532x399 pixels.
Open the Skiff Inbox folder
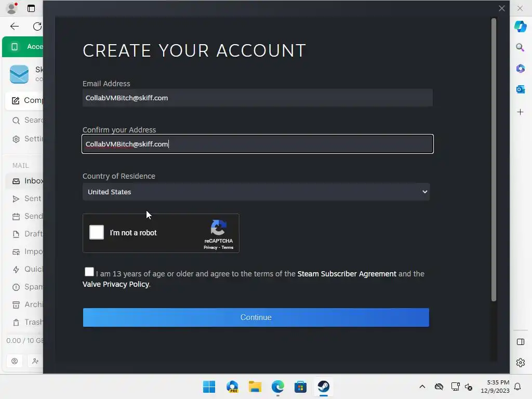pyautogui.click(x=24, y=181)
